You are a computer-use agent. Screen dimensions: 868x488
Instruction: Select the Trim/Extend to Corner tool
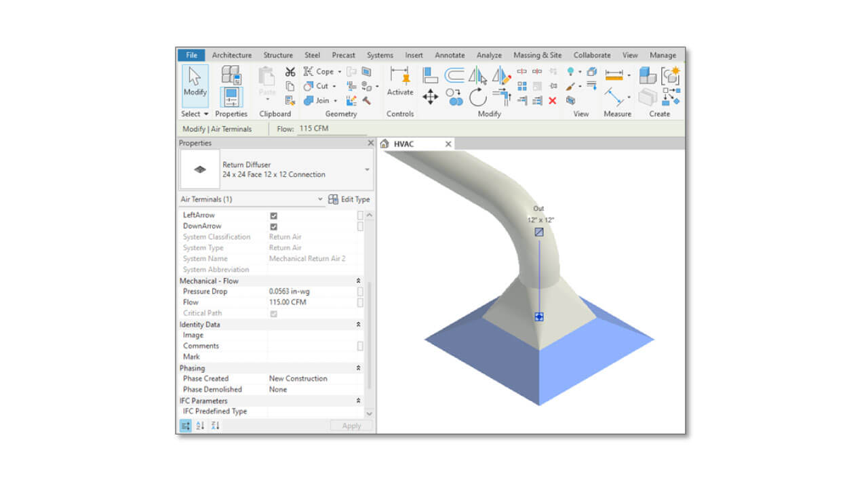click(x=501, y=97)
